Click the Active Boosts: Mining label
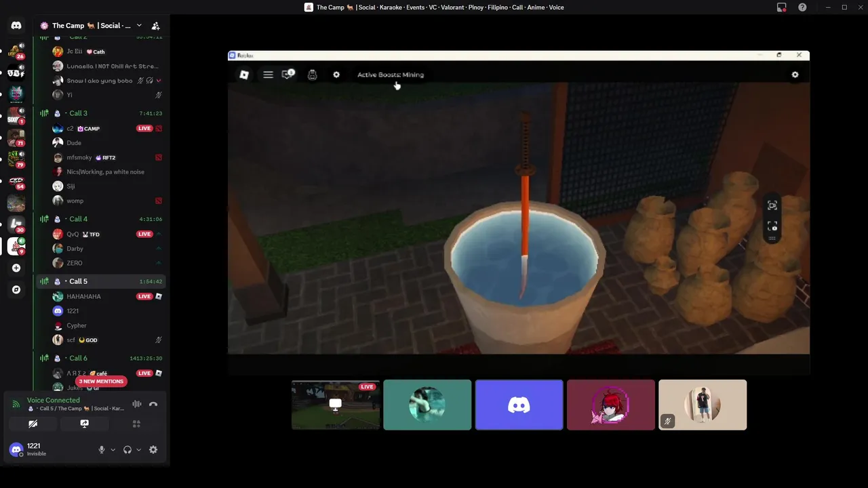 pos(391,75)
